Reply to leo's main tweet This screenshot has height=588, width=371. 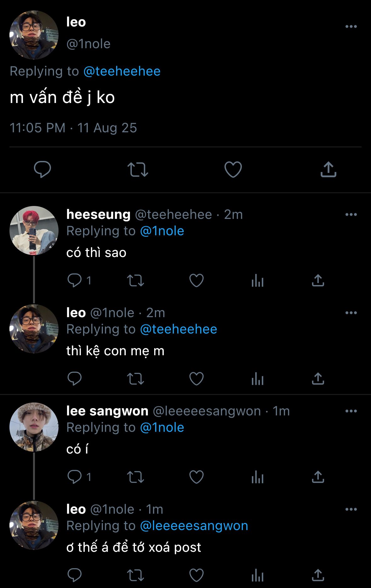42,169
